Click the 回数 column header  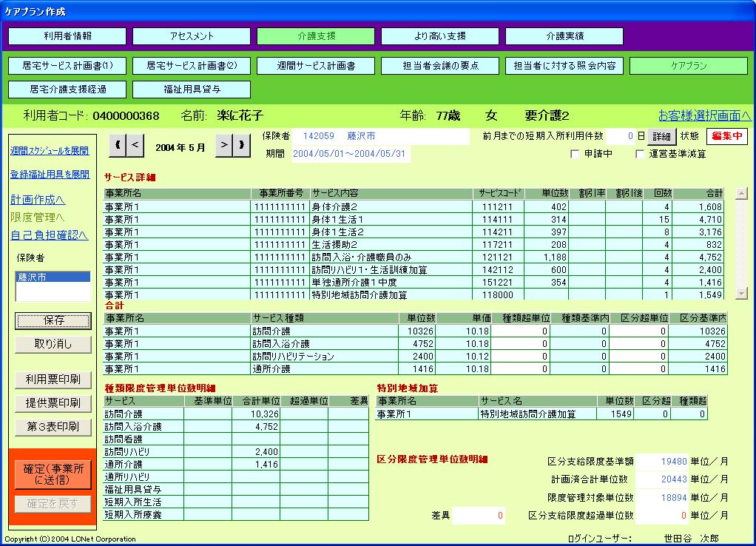click(658, 193)
